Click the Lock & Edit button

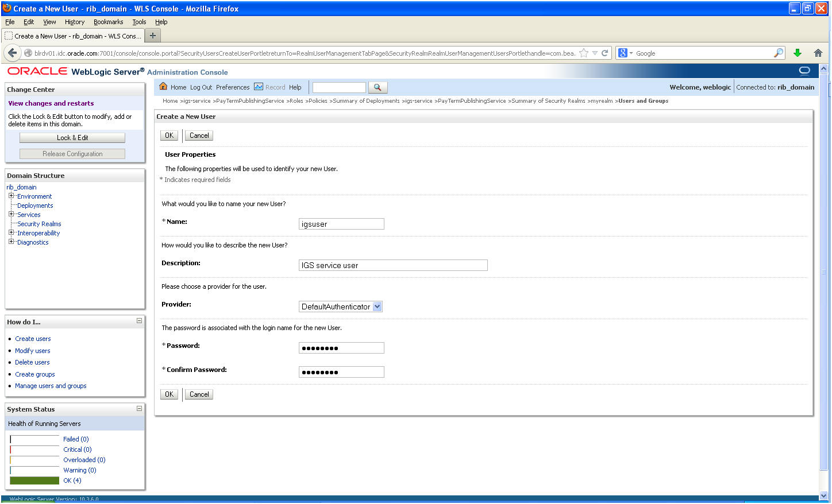tap(72, 138)
